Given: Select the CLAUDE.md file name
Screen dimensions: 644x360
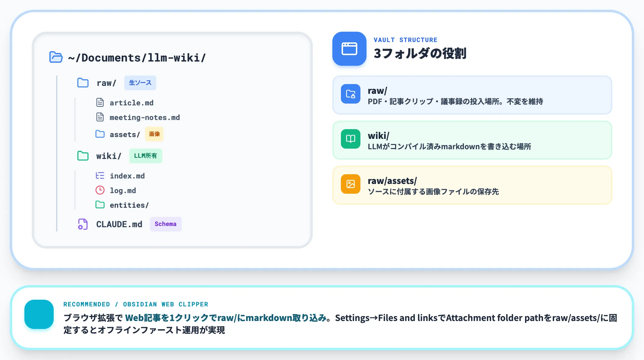Looking at the screenshot, I should [x=119, y=224].
